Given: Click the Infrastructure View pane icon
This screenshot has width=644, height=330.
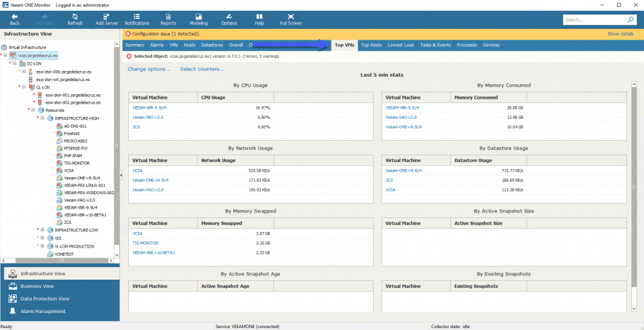Looking at the screenshot, I should coord(13,274).
